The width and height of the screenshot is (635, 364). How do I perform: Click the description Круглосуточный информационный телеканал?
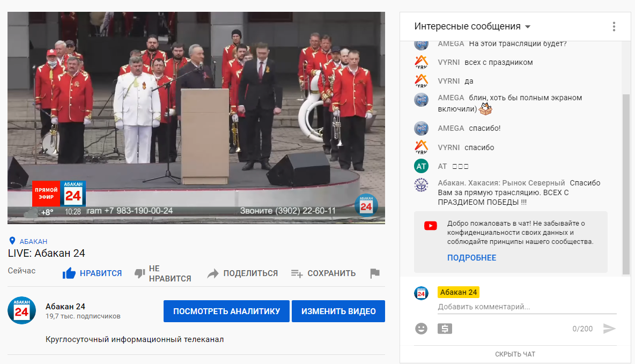pyautogui.click(x=135, y=339)
